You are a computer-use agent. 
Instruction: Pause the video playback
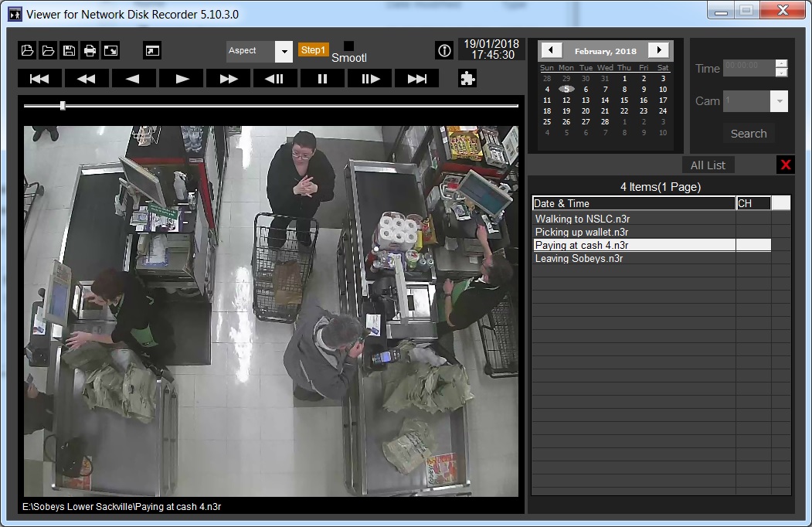[322, 79]
